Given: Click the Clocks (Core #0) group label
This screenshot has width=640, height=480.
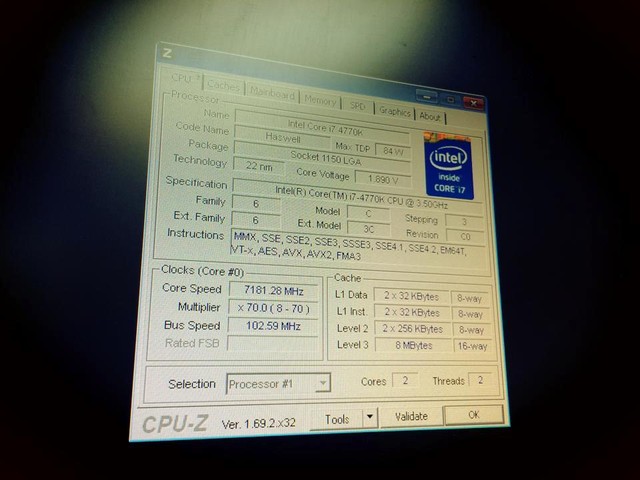Looking at the screenshot, I should pyautogui.click(x=202, y=271).
